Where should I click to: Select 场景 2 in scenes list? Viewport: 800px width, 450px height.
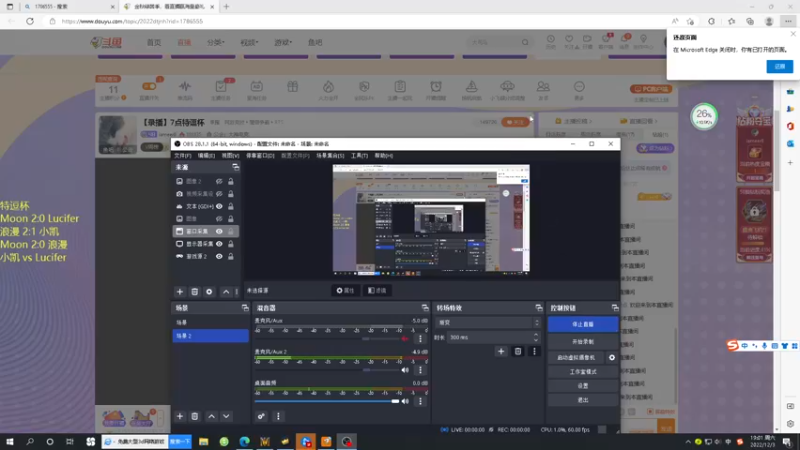pos(211,336)
